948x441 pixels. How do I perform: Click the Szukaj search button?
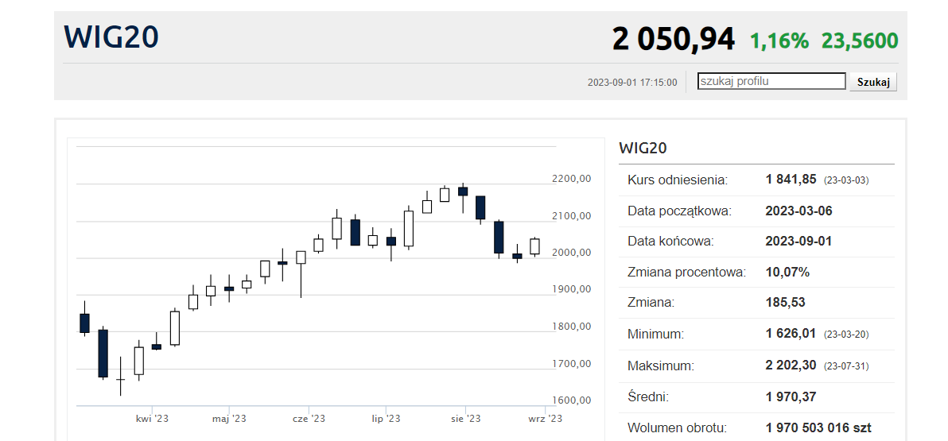coord(873,82)
